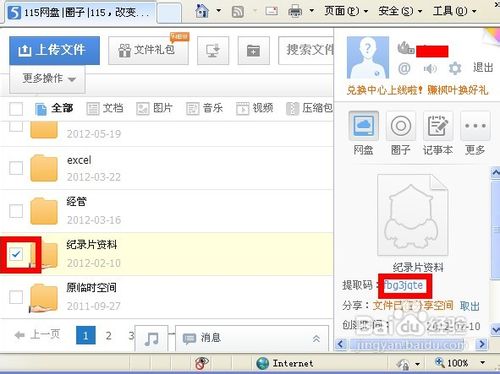Screen dimensions: 500x374
Task: Uncheck the box for 纪录片资料 folder
Action: click(16, 254)
